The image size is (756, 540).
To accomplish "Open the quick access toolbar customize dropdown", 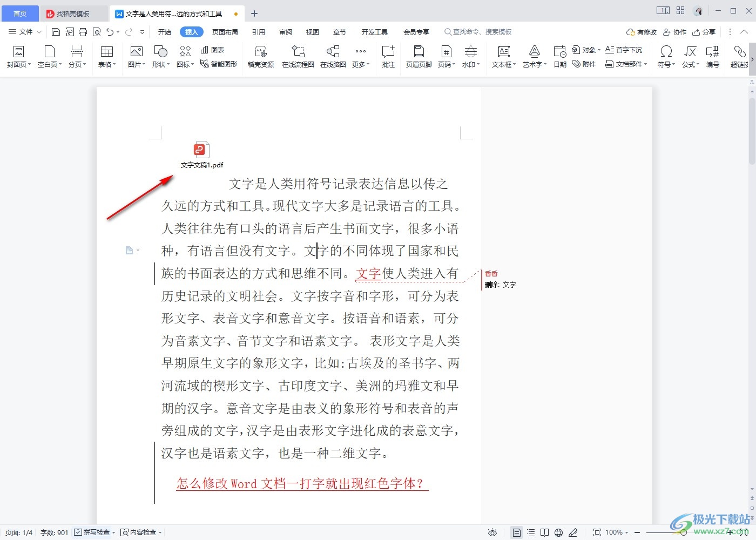I will click(x=143, y=32).
